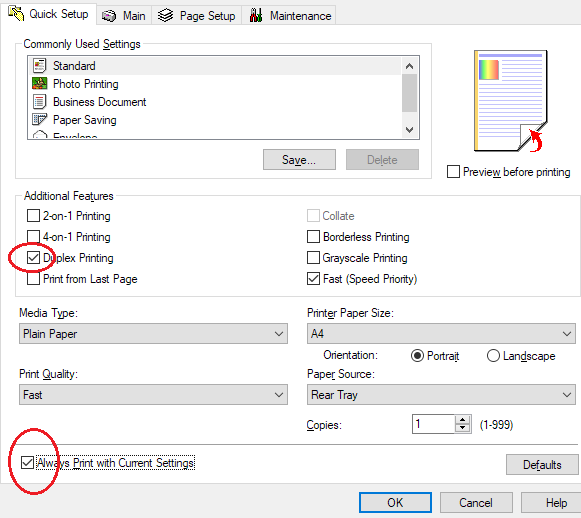Select Portrait orientation
Image resolution: width=581 pixels, height=518 pixels.
pos(417,356)
